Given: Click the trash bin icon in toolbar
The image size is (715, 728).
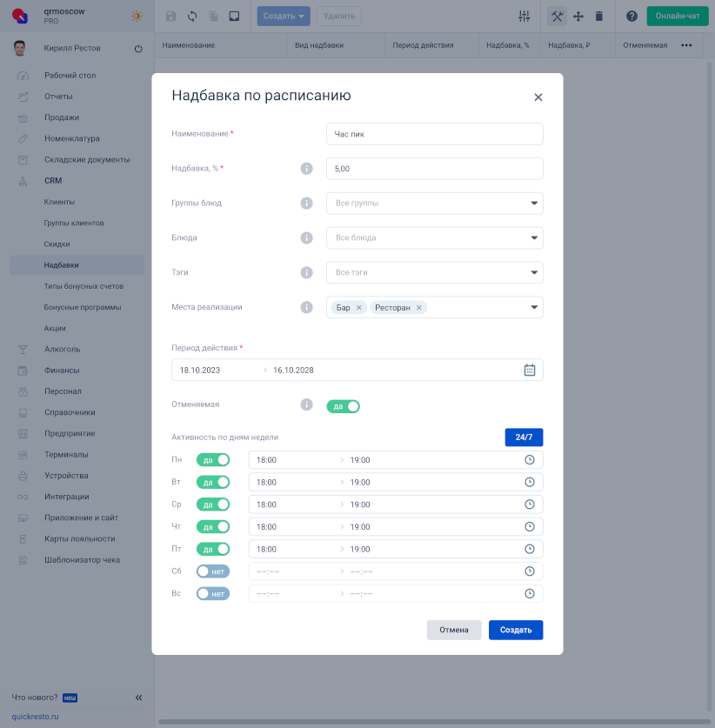Looking at the screenshot, I should tap(599, 17).
